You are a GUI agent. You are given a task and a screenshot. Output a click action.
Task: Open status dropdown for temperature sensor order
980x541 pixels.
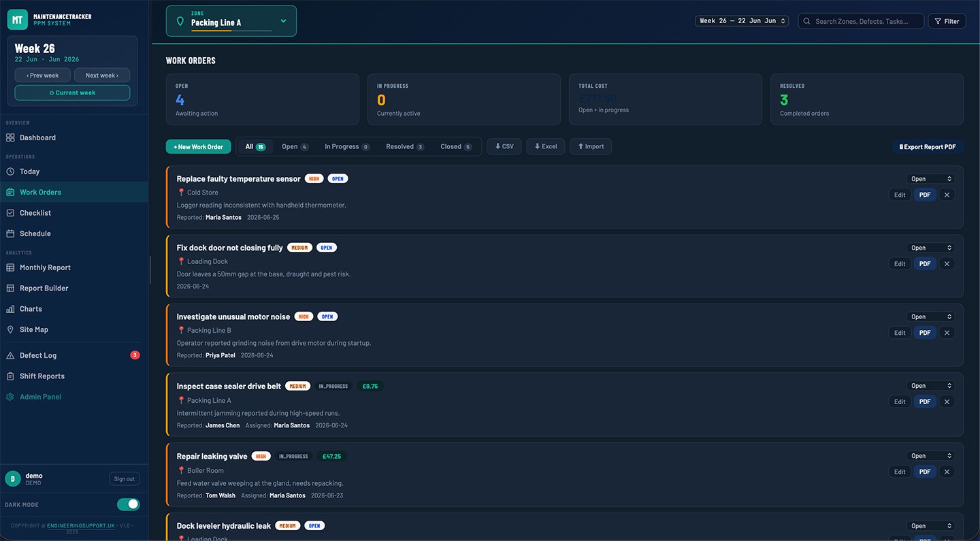930,179
